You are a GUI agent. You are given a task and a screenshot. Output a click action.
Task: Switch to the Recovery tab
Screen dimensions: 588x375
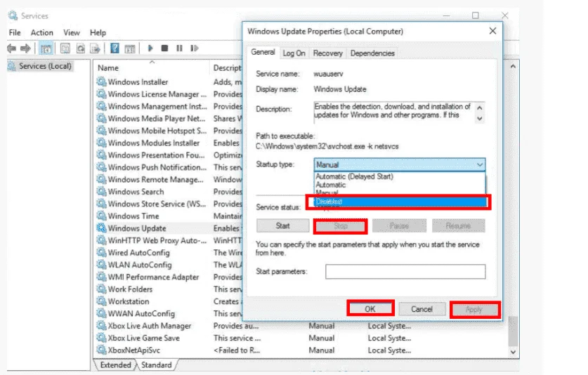click(x=328, y=53)
